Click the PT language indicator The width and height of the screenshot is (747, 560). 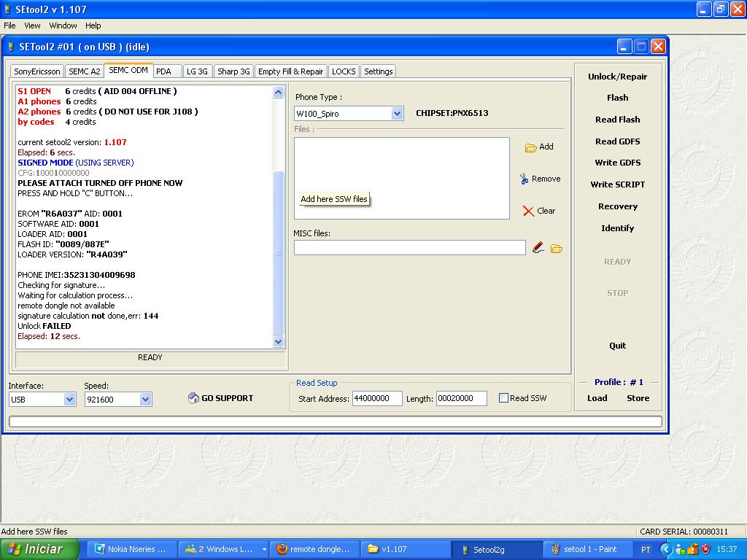646,550
